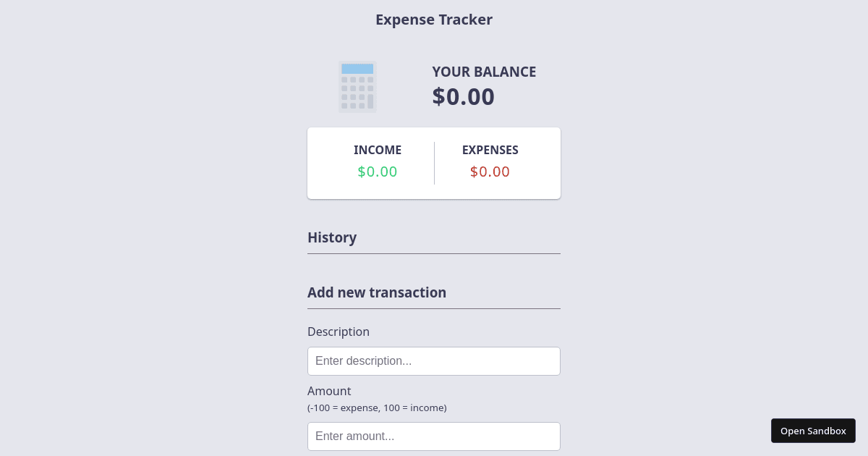This screenshot has height=456, width=868.
Task: Click the divider line under the History heading
Action: click(434, 254)
